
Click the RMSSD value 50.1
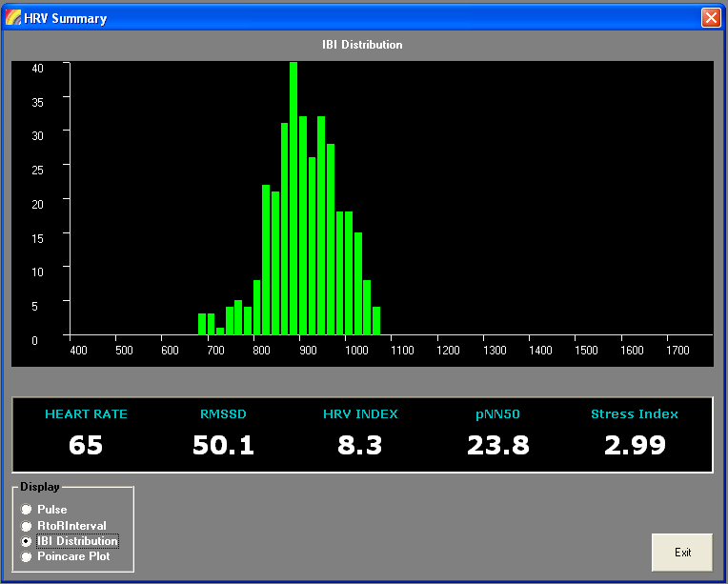coord(223,445)
